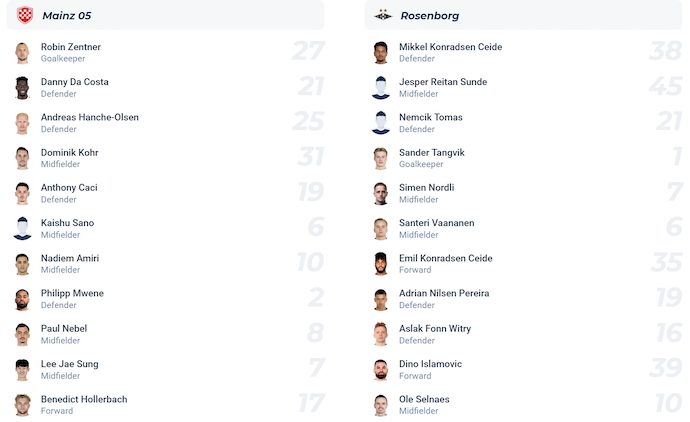Click Kaishu Sano's placeholder avatar icon

click(x=22, y=229)
